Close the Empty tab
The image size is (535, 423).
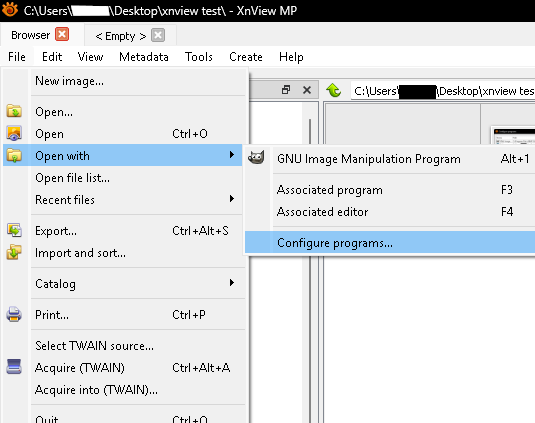coord(158,35)
